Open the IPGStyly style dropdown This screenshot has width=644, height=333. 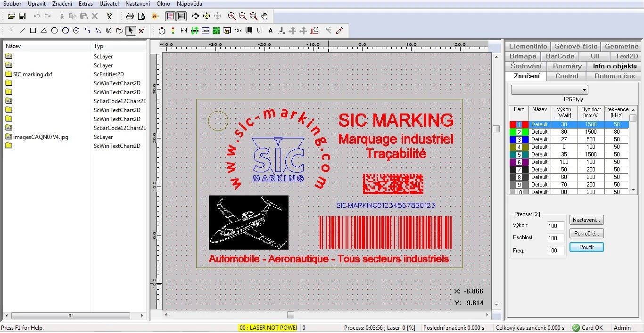pos(550,90)
